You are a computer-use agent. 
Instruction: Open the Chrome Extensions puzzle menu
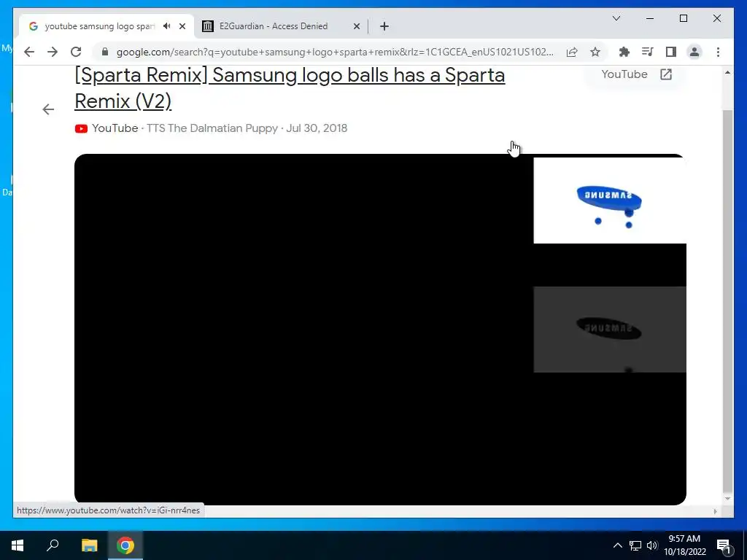[x=624, y=52]
